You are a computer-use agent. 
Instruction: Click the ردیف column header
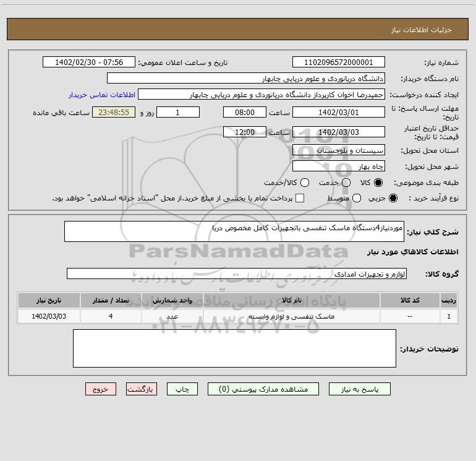449,300
